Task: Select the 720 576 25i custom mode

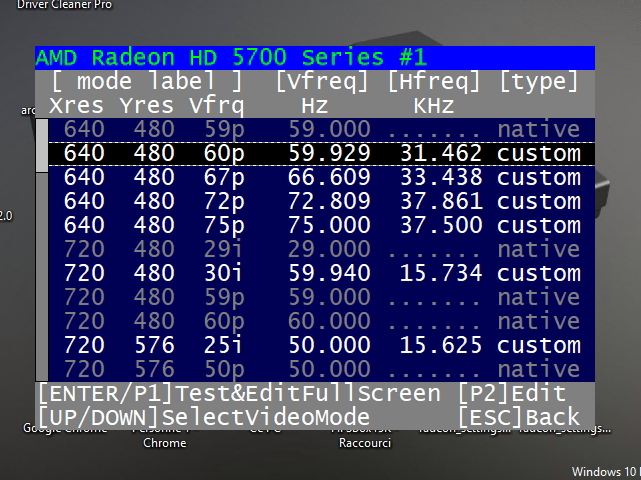Action: [321, 345]
